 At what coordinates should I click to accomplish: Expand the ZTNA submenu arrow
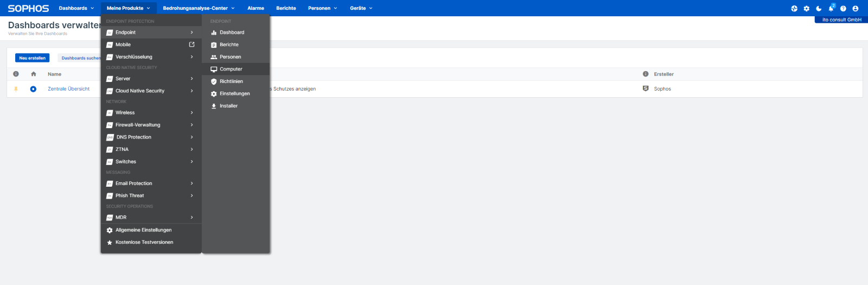192,149
